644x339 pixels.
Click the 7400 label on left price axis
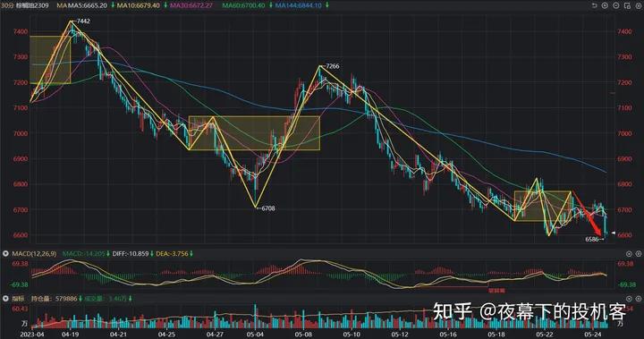(21, 31)
